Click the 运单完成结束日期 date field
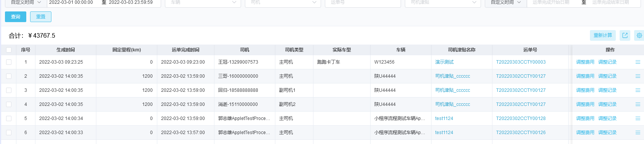Image resolution: width=644 pixels, height=144 pixels. click(x=610, y=2)
